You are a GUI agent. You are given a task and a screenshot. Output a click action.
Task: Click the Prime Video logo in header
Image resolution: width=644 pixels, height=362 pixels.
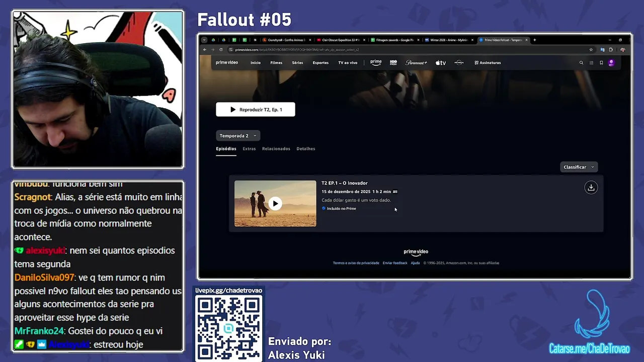pos(227,63)
